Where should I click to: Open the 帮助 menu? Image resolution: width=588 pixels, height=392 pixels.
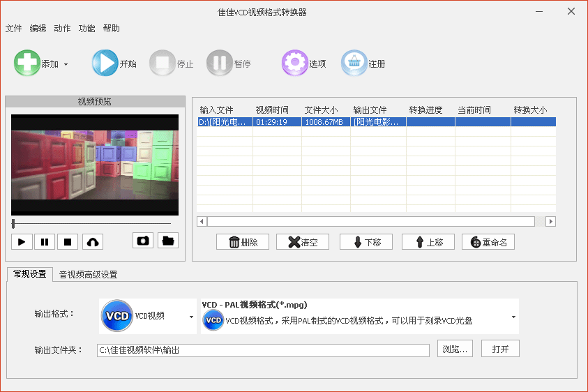112,29
